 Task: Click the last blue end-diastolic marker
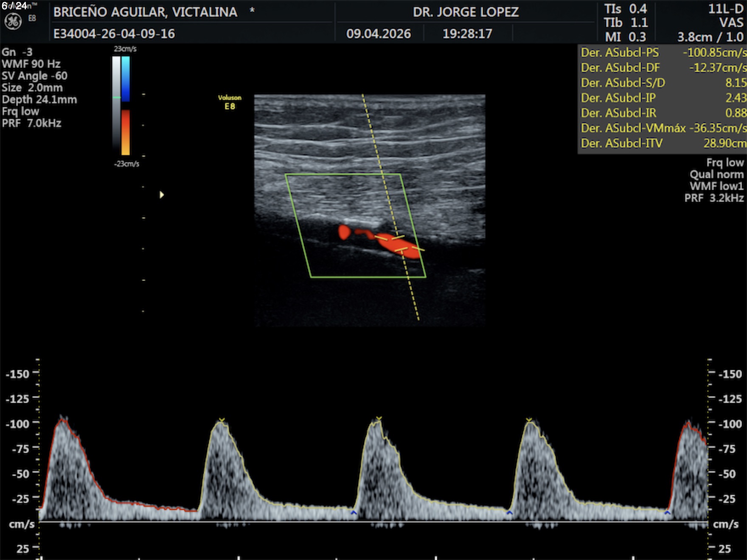667,513
